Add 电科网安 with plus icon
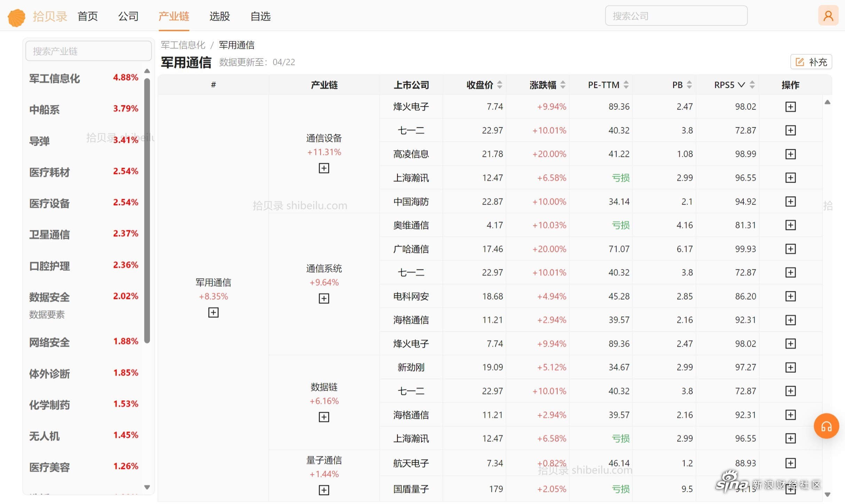The image size is (845, 504). (x=790, y=296)
